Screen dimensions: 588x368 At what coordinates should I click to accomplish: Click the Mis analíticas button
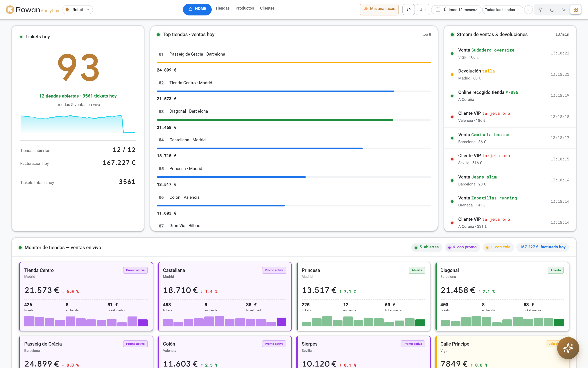click(x=379, y=9)
